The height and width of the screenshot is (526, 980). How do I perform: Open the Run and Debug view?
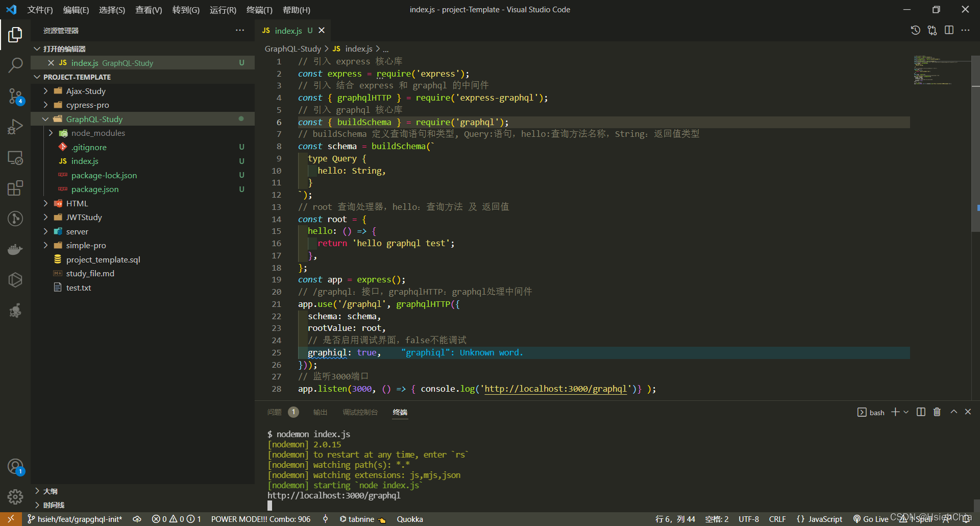[x=15, y=127]
